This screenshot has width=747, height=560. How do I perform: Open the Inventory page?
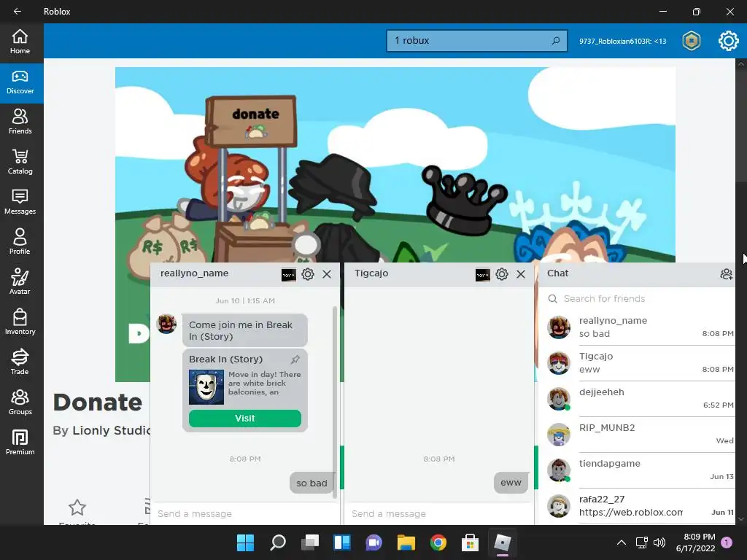tap(20, 322)
